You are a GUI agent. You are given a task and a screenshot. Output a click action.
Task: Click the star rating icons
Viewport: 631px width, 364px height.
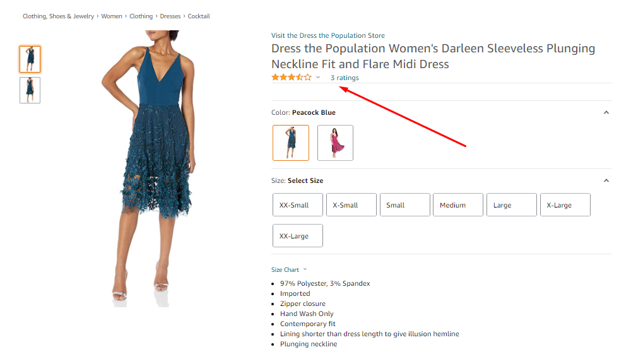click(291, 78)
